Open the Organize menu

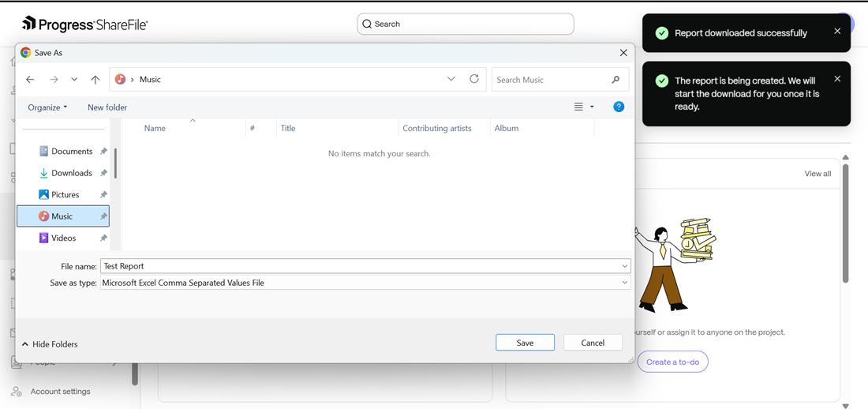tap(47, 107)
